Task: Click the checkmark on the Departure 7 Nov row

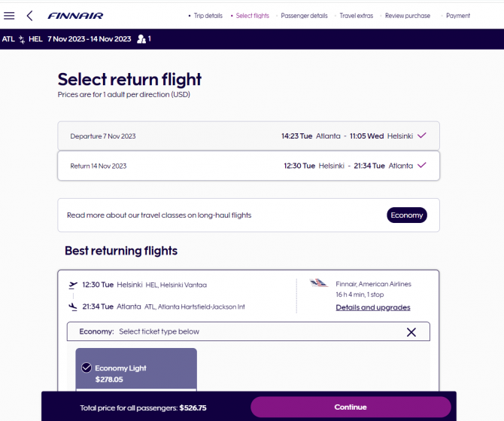Action: point(422,135)
